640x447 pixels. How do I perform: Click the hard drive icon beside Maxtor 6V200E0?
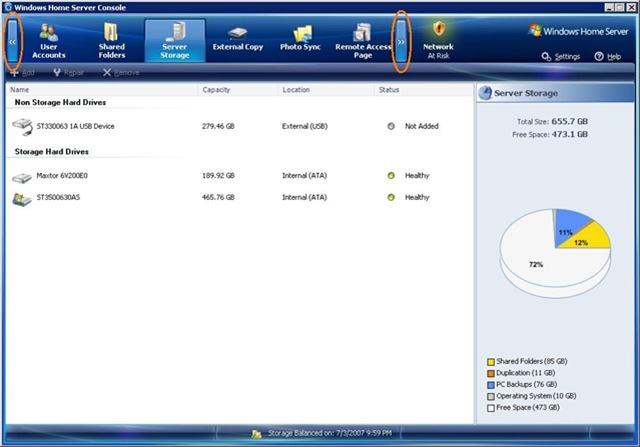click(x=22, y=178)
